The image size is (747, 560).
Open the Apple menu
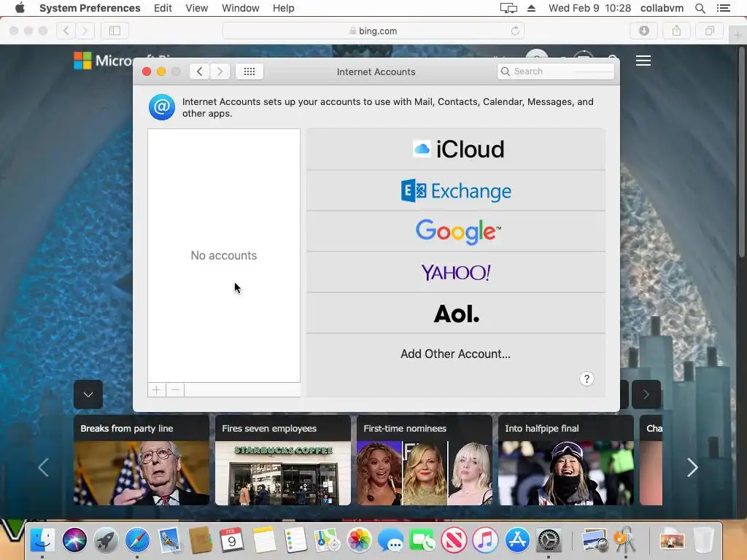coord(20,8)
